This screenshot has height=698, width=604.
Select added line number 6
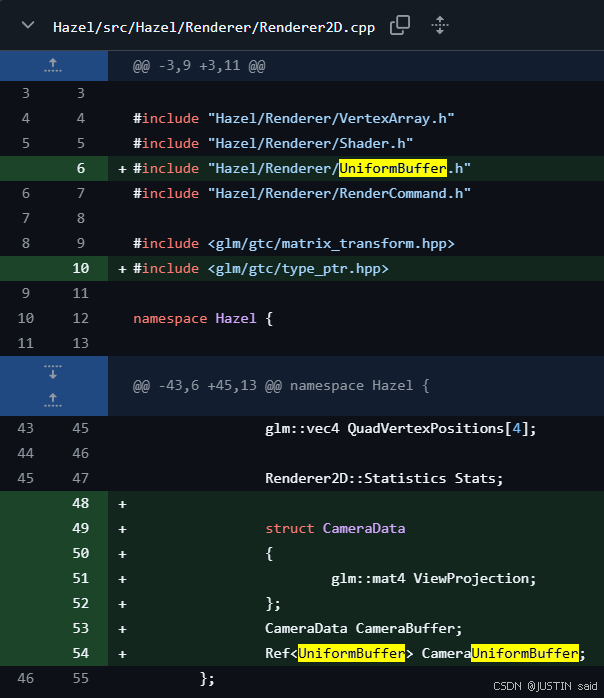(x=81, y=168)
